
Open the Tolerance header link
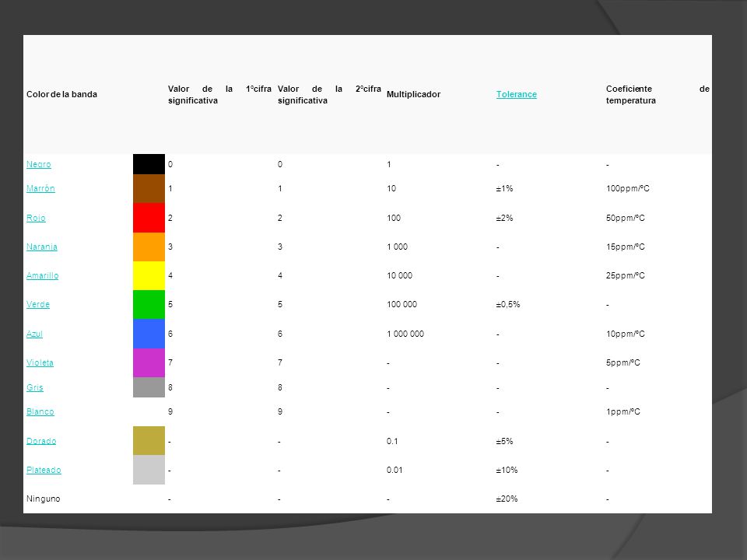click(x=517, y=94)
